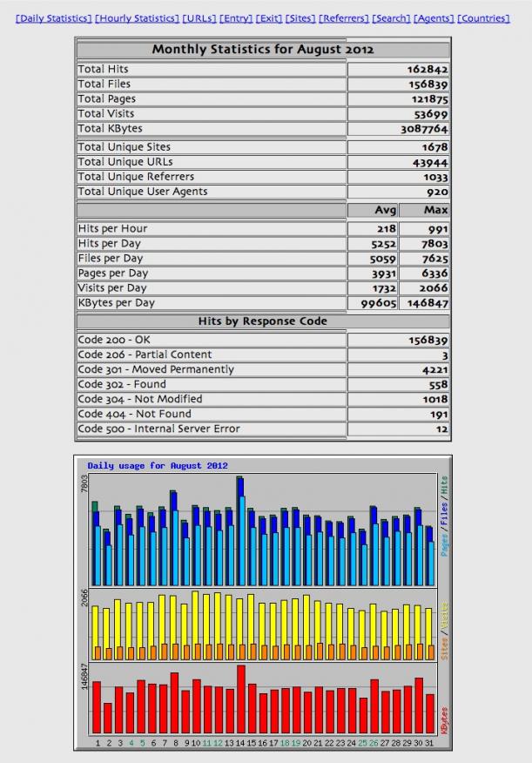This screenshot has width=532, height=763.
Task: Click Hits per Day max 7803 in table
Action: pos(434,244)
